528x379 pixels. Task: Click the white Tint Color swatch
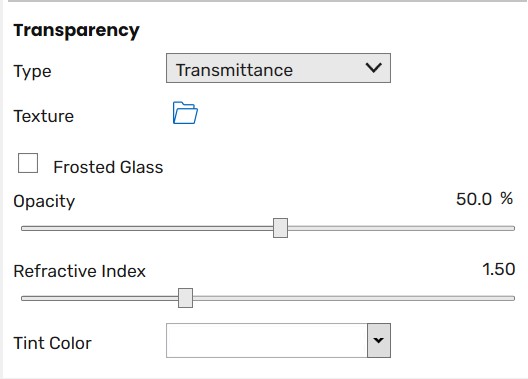(267, 340)
